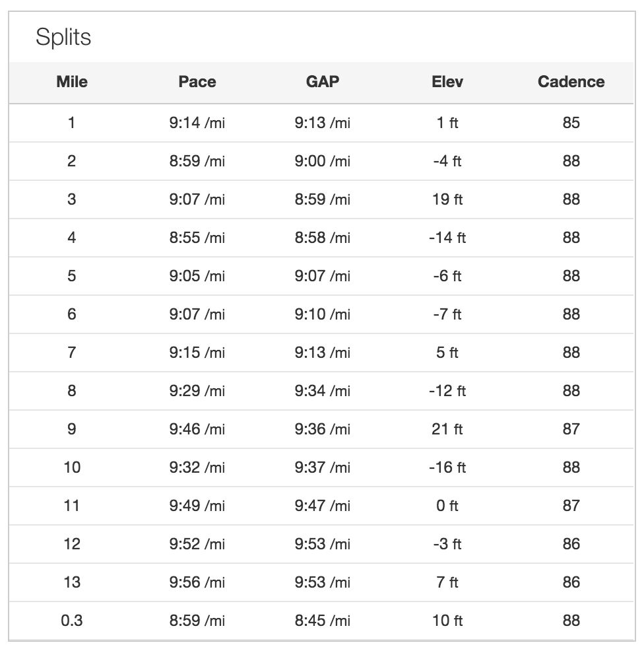Viewport: 644px width, 651px height.
Task: Click mile 11 pace 9:49 /mi
Action: click(x=197, y=506)
